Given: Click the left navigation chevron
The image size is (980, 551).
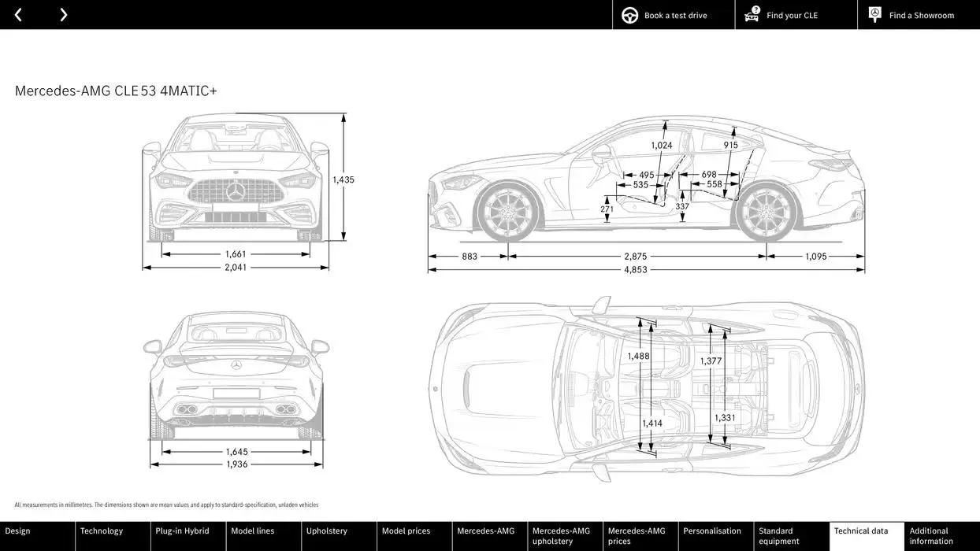Looking at the screenshot, I should 17,14.
